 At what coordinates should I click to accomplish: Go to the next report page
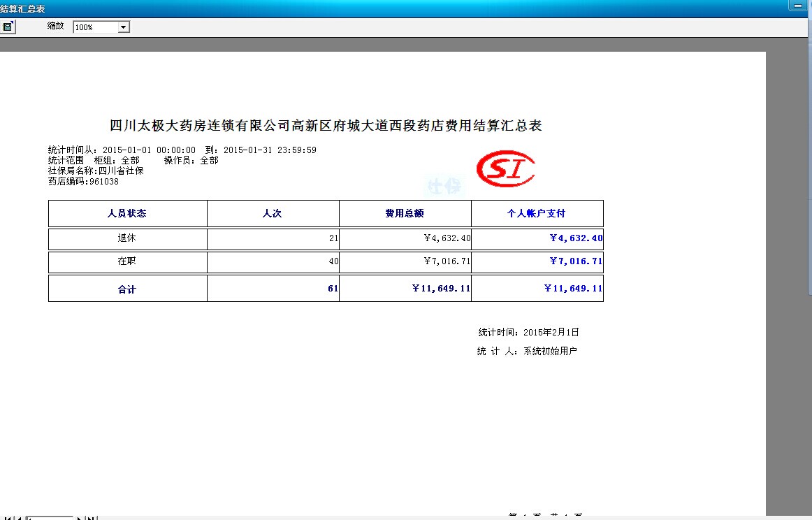[80, 517]
